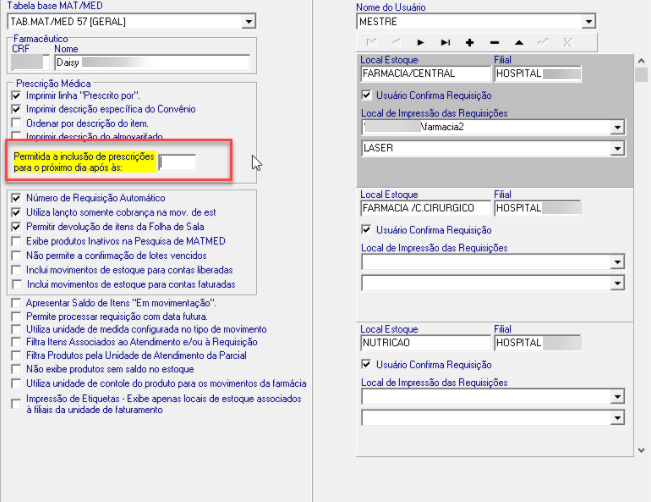
Task: Click the next-day prescription time field
Action: coord(177,162)
